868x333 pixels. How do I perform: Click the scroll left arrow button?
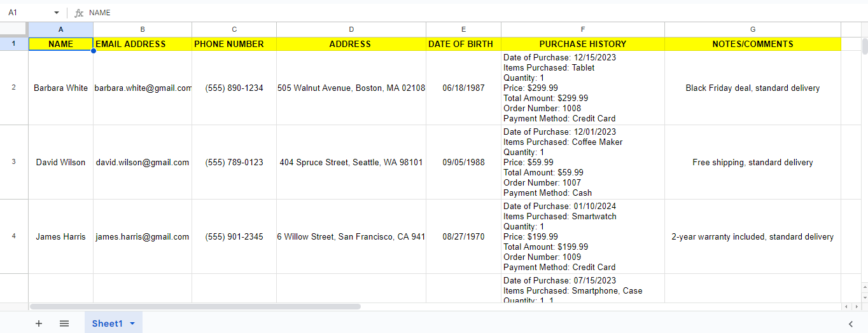pos(846,306)
